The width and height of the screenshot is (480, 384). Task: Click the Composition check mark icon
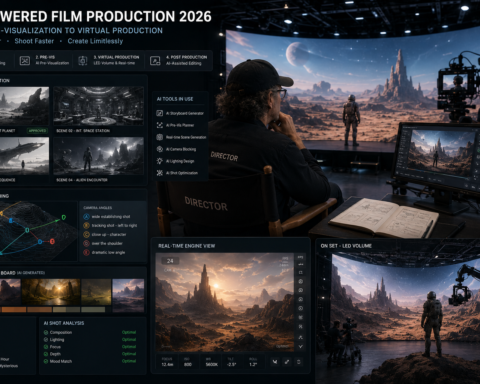46,332
